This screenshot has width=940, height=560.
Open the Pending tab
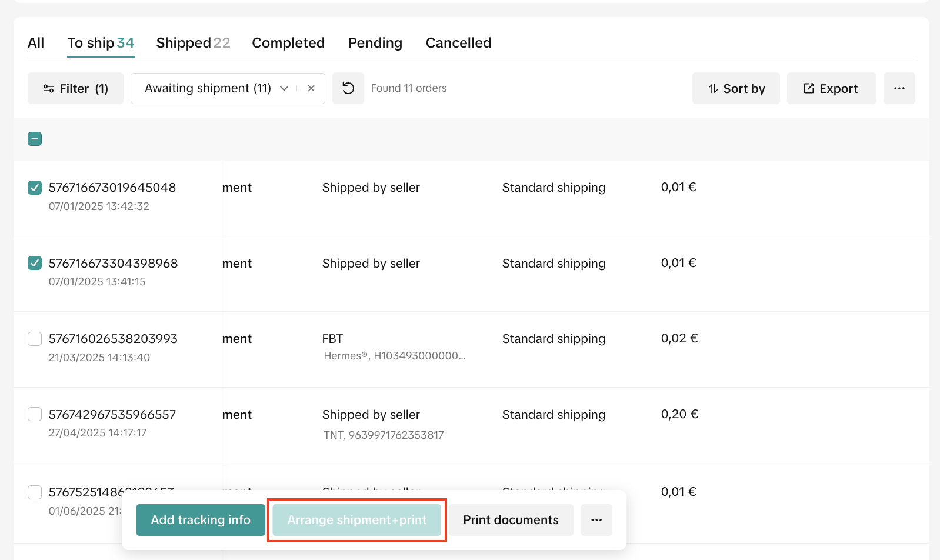pyautogui.click(x=375, y=43)
